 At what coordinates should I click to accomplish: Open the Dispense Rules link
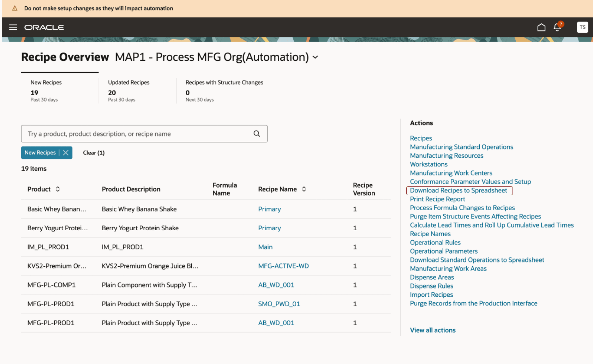click(x=431, y=286)
